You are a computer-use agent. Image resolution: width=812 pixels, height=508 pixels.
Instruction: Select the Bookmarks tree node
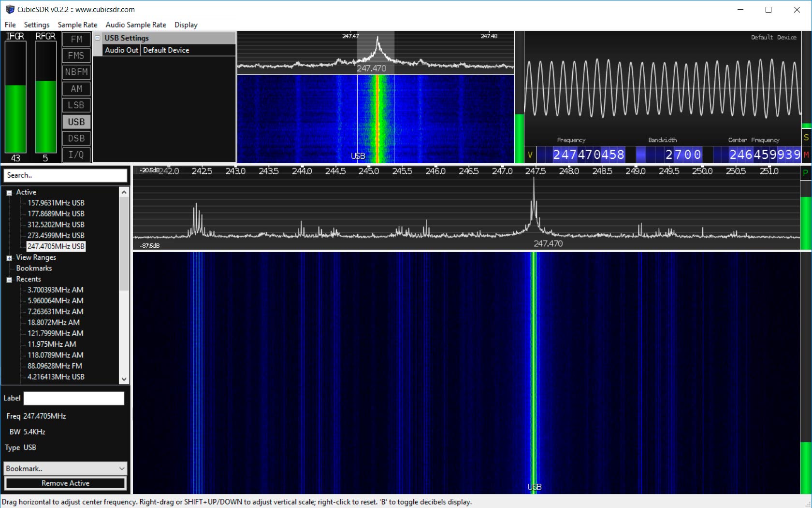[x=34, y=268]
